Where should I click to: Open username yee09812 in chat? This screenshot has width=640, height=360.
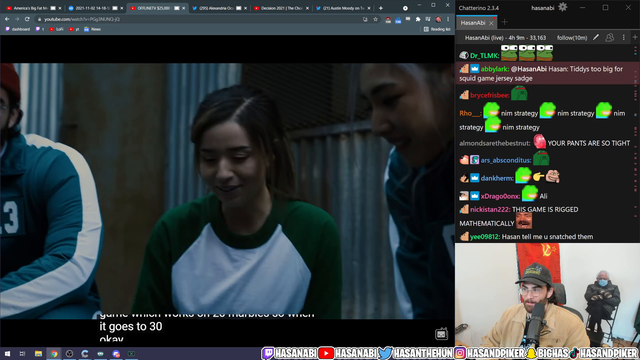pos(485,237)
